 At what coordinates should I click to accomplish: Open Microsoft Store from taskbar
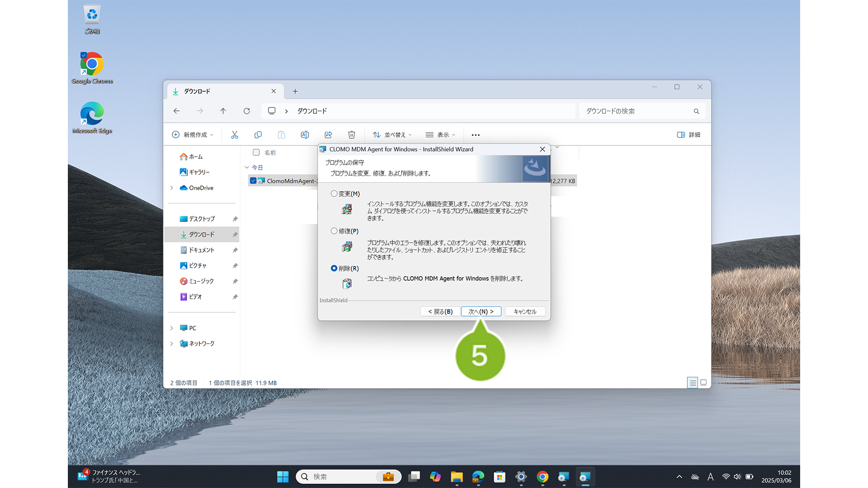point(499,477)
